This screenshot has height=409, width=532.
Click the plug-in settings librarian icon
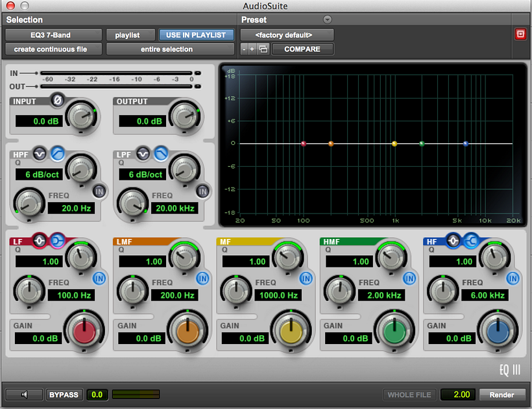pyautogui.click(x=263, y=49)
